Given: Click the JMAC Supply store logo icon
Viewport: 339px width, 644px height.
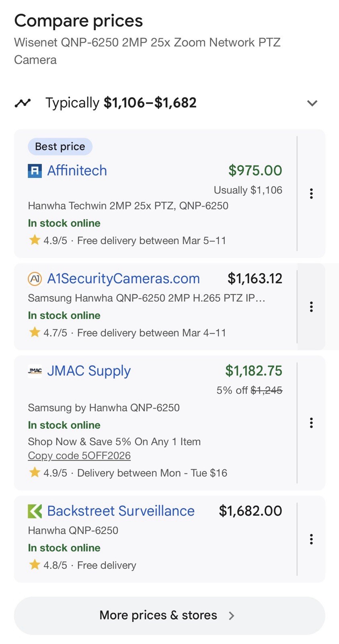Looking at the screenshot, I should [x=35, y=371].
